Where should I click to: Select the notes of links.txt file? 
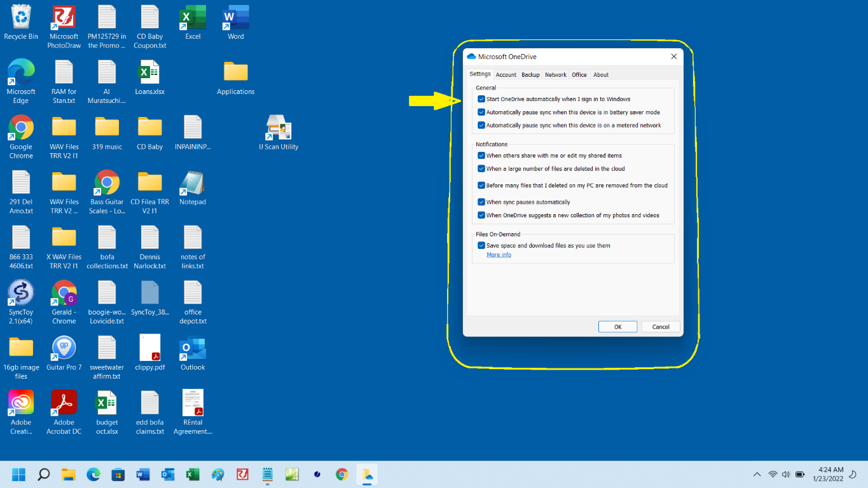click(x=193, y=248)
